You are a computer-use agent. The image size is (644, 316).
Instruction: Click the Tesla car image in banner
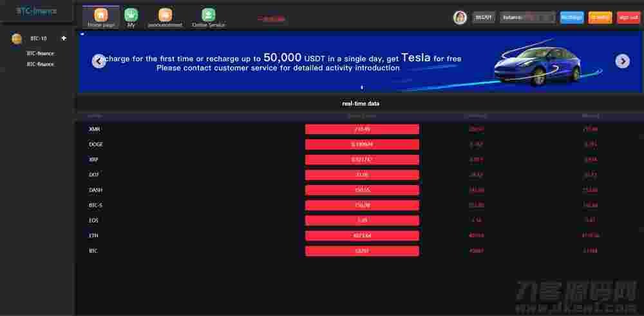pos(537,66)
